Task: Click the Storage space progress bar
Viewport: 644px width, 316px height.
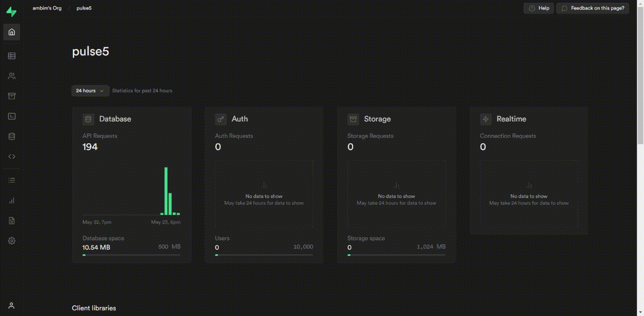Action: coord(396,255)
